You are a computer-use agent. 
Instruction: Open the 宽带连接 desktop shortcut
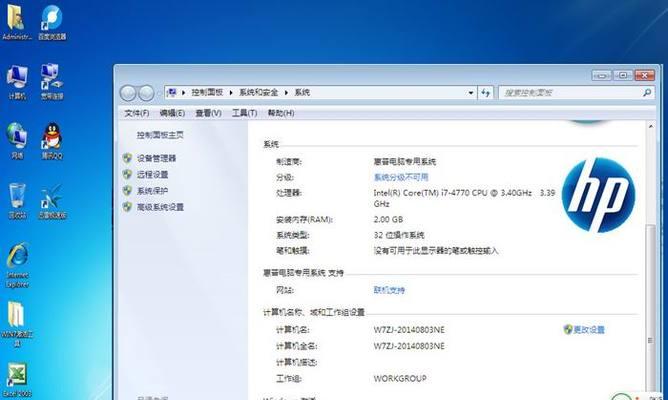(x=52, y=82)
